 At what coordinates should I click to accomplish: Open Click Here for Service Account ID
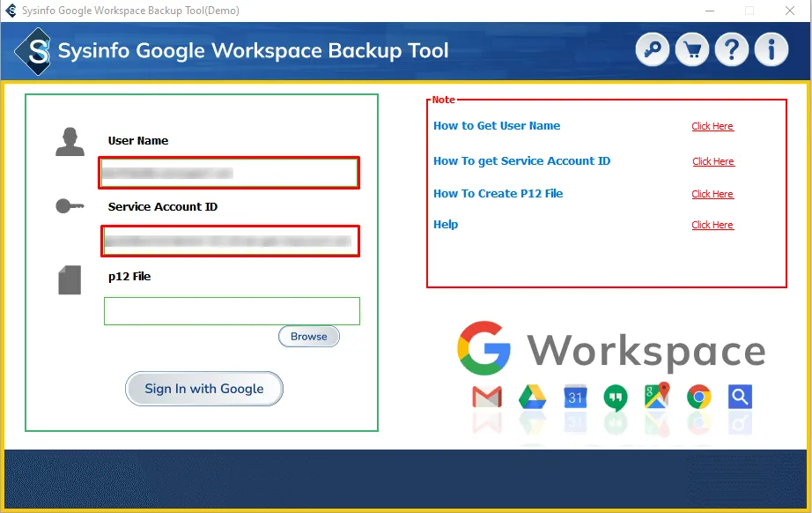tap(713, 161)
